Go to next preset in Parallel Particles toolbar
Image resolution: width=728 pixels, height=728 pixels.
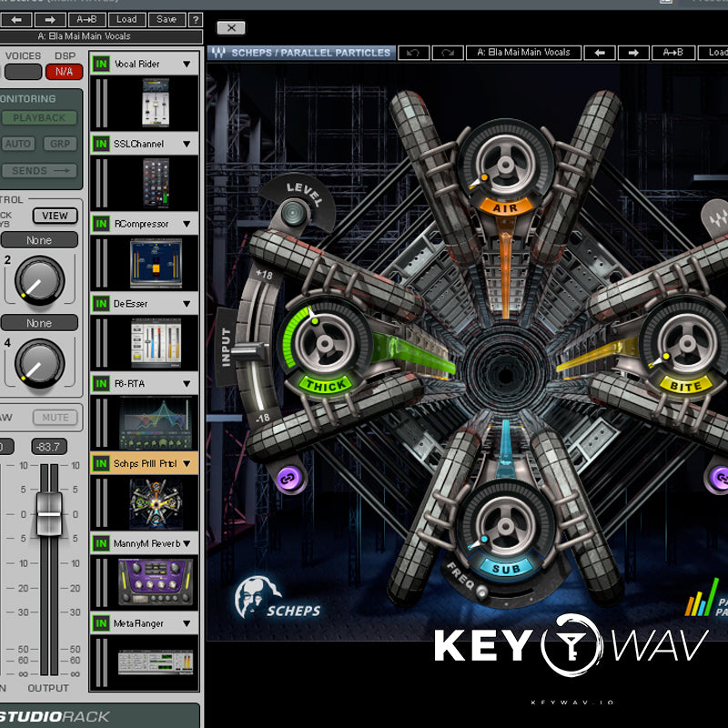[x=633, y=53]
